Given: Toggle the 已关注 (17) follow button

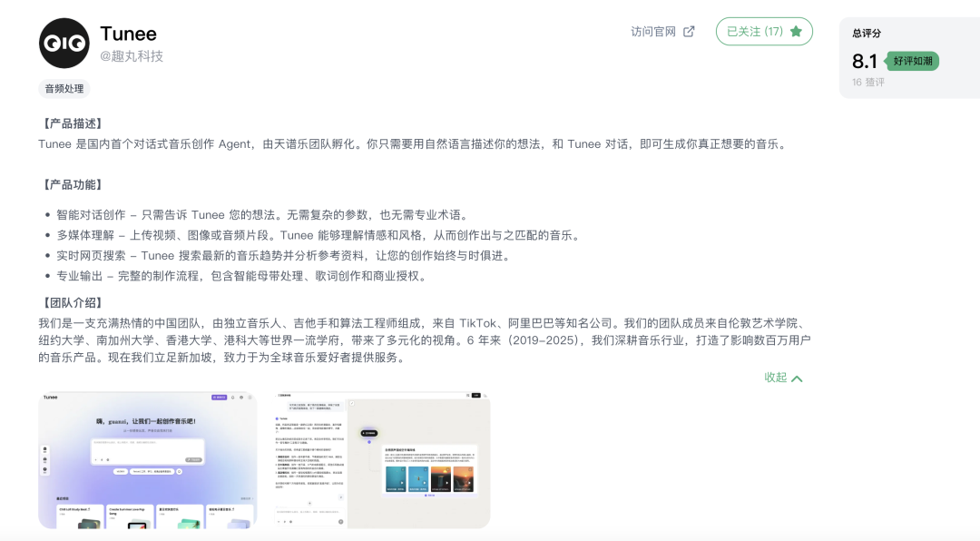Looking at the screenshot, I should [x=764, y=31].
